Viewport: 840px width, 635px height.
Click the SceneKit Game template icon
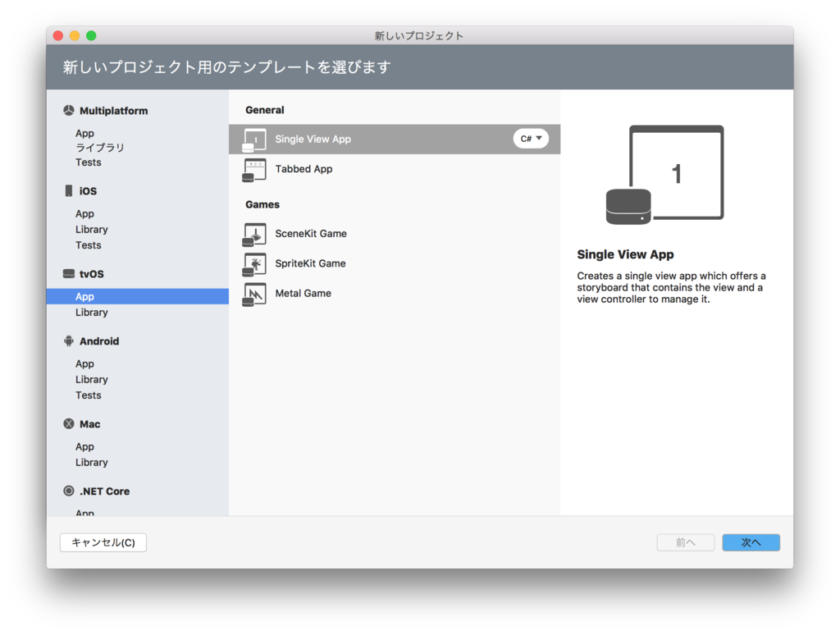(254, 235)
